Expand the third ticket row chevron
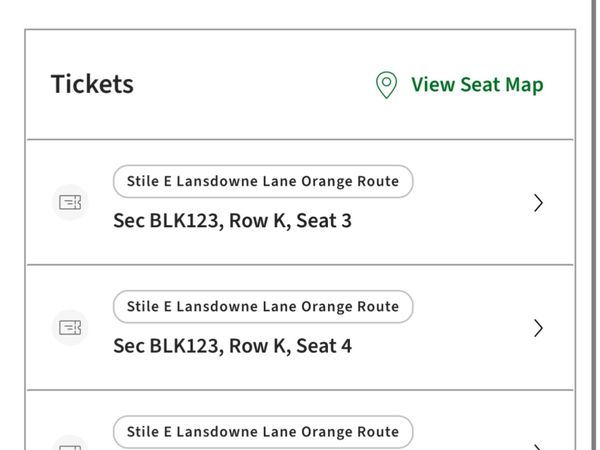 538,444
